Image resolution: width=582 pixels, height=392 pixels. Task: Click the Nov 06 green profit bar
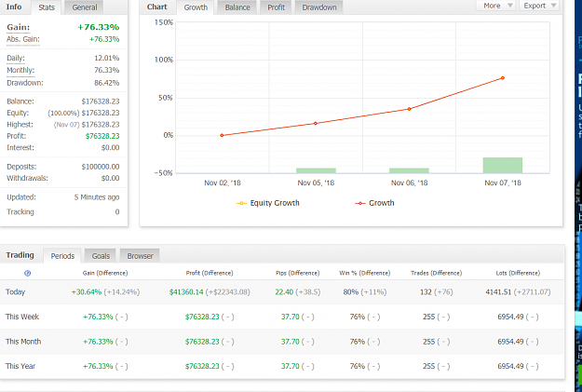click(x=409, y=170)
